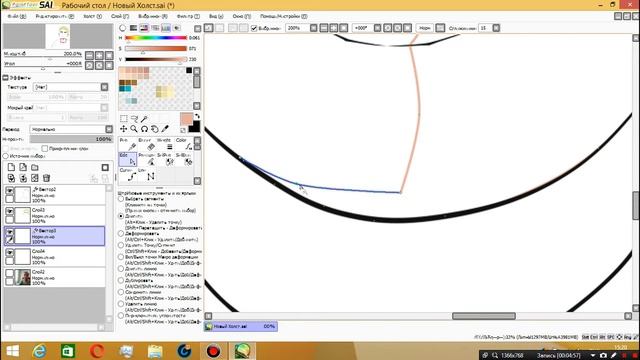Select the Rotate view tool
640x360 pixels.
pyautogui.click(x=144, y=129)
